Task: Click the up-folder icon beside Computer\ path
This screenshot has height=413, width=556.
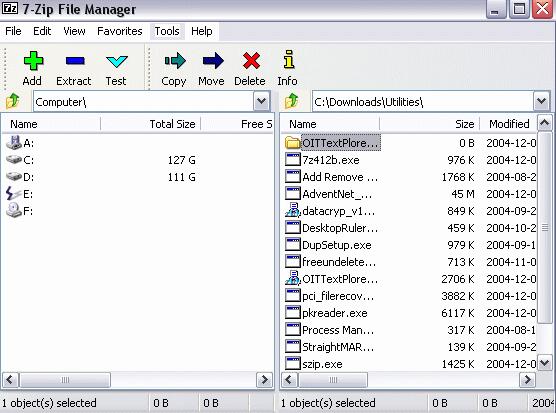Action: tap(13, 101)
